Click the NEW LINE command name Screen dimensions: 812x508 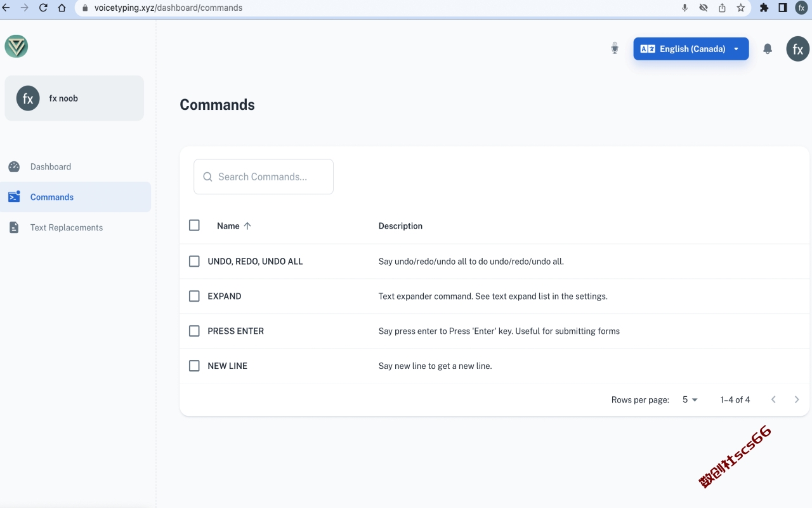(x=227, y=366)
